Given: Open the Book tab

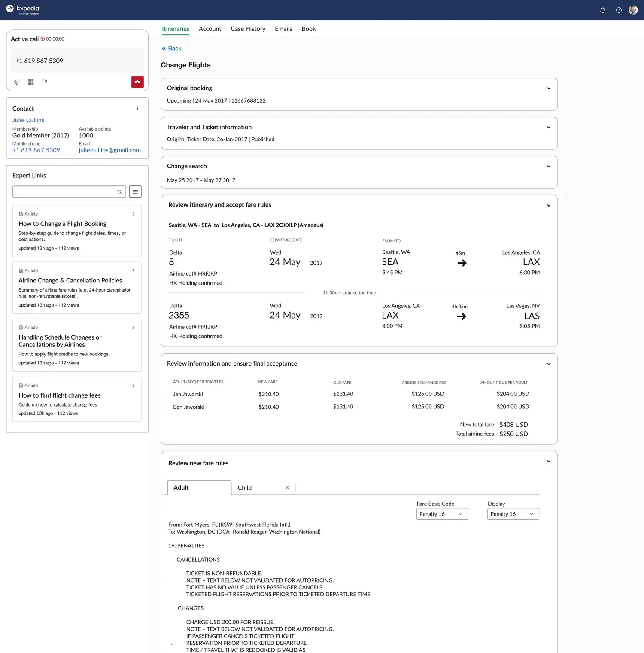Looking at the screenshot, I should click(309, 29).
